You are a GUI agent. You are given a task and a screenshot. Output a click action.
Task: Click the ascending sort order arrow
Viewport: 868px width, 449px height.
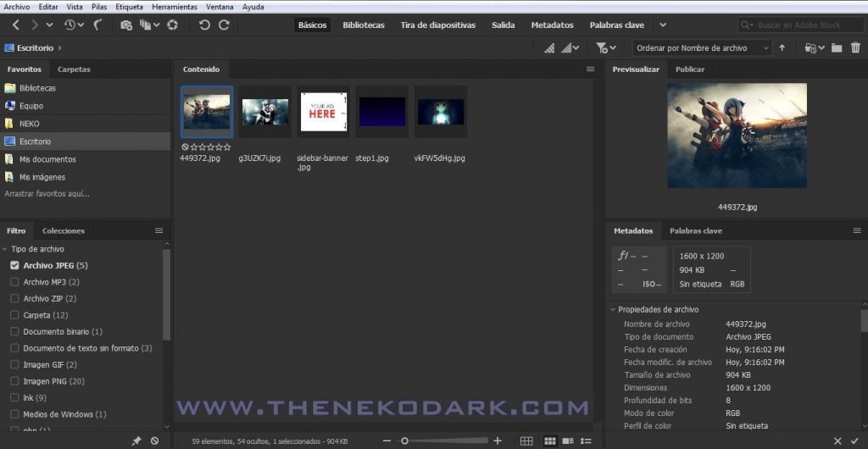pos(782,48)
